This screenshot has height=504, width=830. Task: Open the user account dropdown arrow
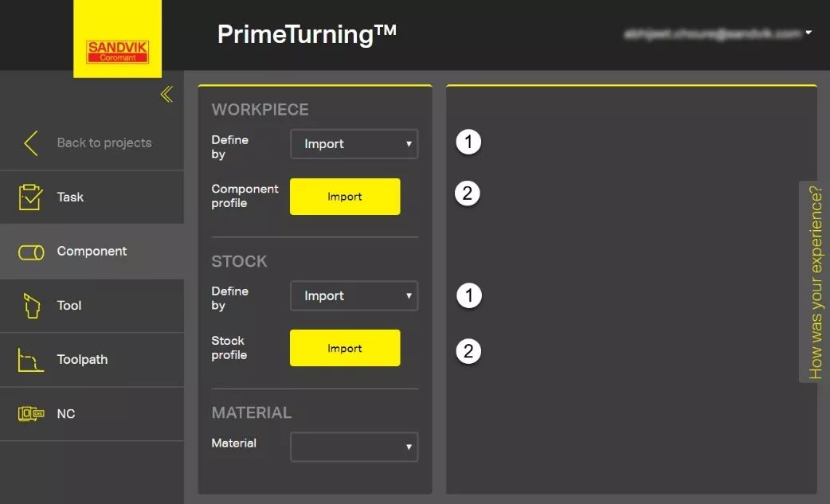(x=808, y=33)
